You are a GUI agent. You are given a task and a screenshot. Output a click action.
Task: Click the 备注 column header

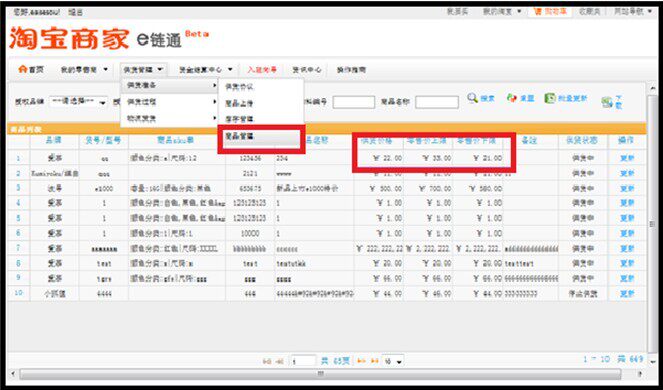tap(529, 140)
